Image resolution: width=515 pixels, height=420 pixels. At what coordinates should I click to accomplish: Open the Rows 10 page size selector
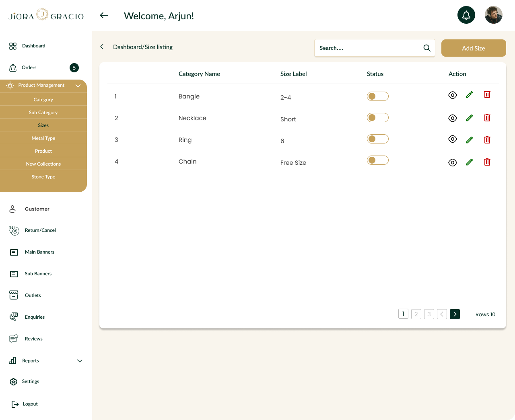pyautogui.click(x=485, y=314)
